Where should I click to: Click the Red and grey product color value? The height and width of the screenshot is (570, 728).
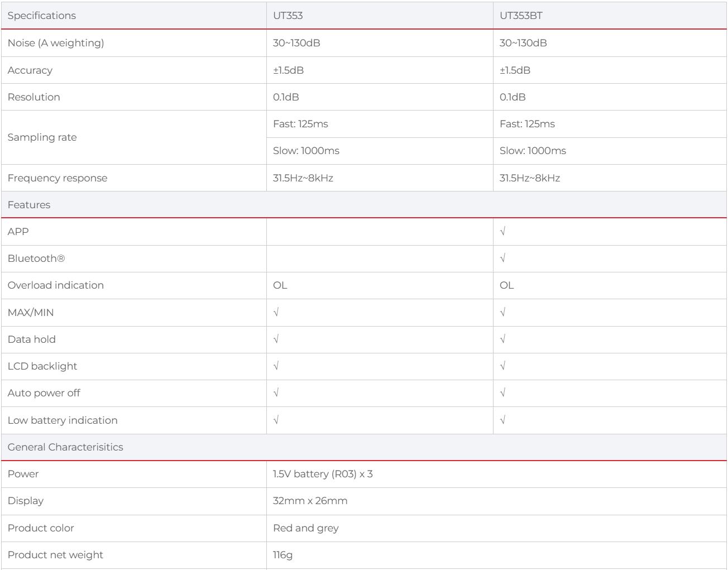point(306,528)
